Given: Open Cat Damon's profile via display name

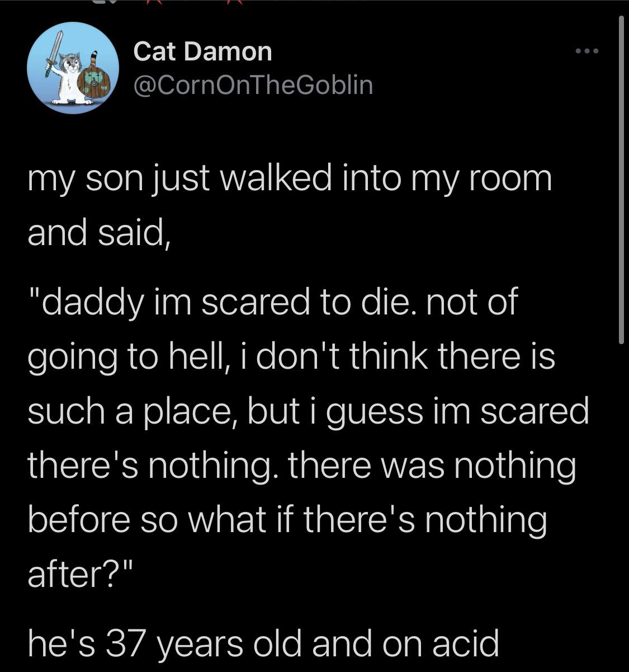Looking at the screenshot, I should coord(202,51).
